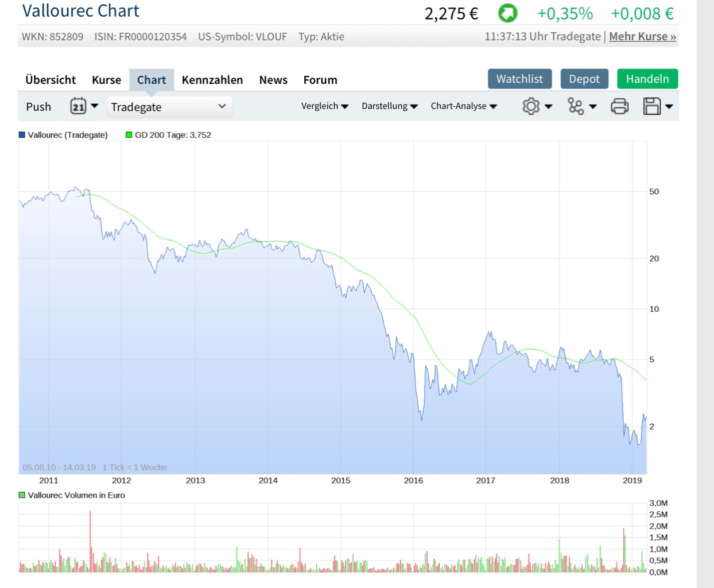Toggle the Vallourec Volumen in Euro legend
The image size is (714, 588).
(72, 495)
